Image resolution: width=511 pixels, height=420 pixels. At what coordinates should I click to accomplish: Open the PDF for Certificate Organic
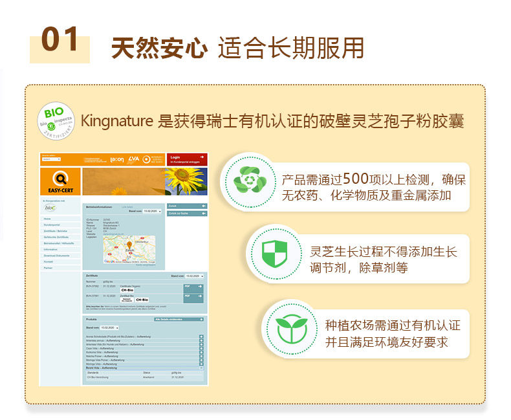[193, 289]
